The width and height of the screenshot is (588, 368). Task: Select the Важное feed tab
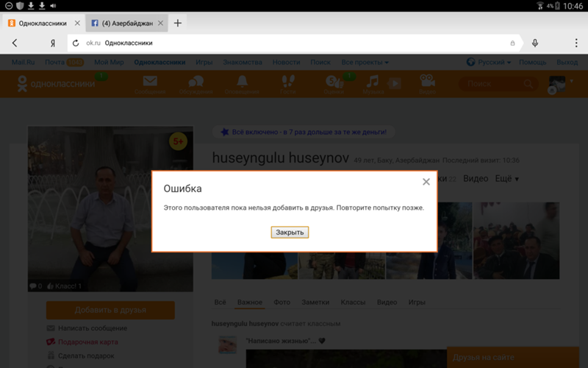(250, 302)
